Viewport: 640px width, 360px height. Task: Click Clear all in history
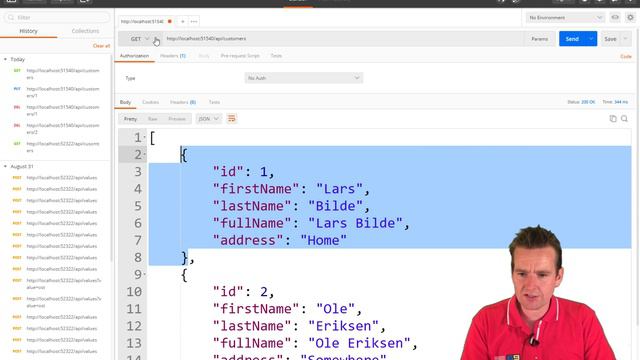coord(101,46)
